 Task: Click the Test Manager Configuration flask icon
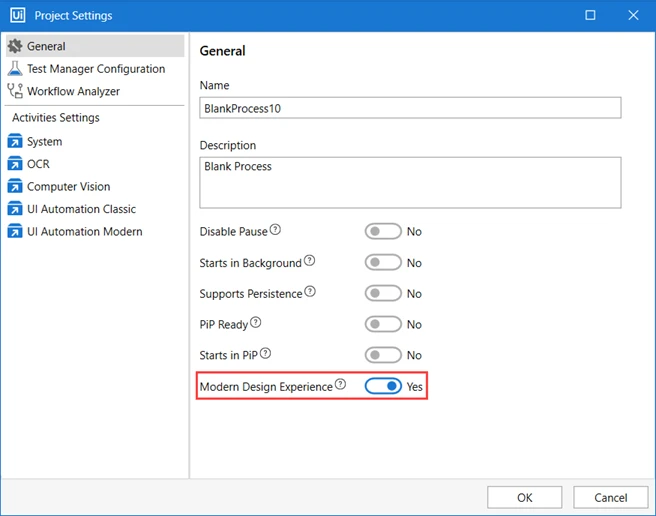(15, 68)
